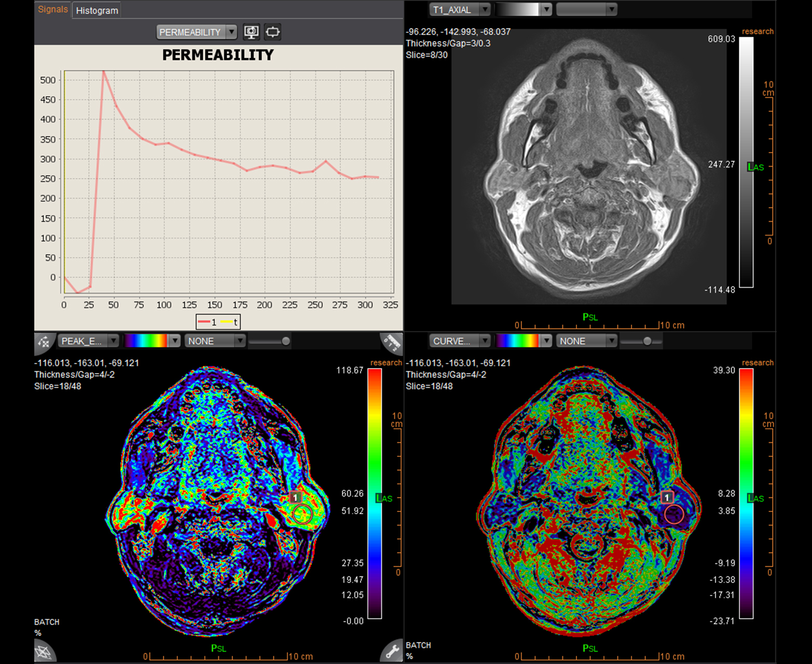Select ROI label 1 on the peak enhancement map
Viewport: 812px width, 664px height.
(x=295, y=497)
